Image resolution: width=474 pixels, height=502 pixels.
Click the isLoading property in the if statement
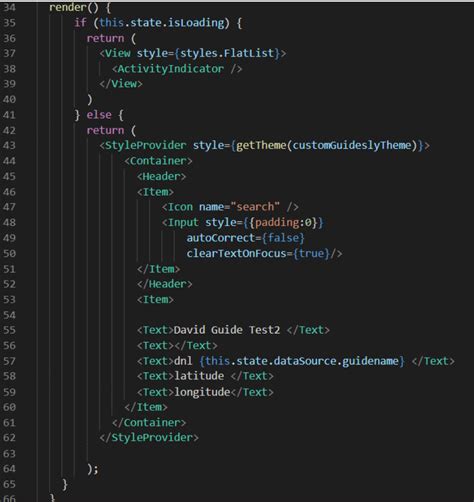[196, 23]
